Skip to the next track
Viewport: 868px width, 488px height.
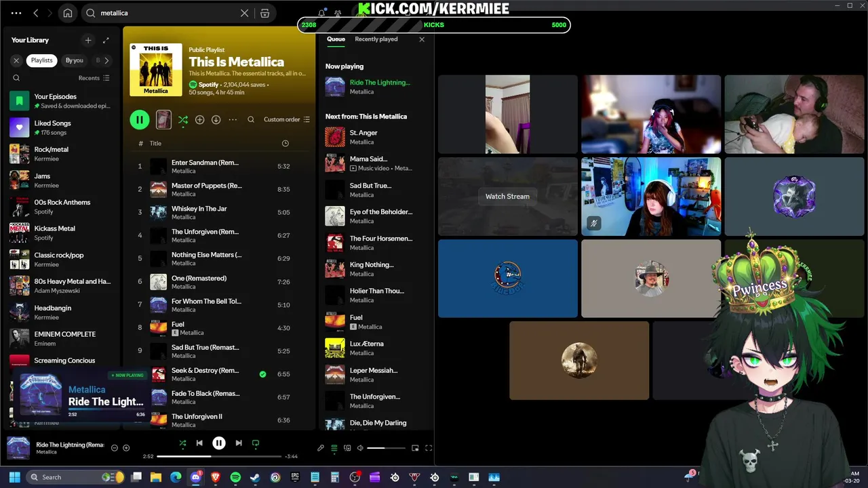[239, 443]
